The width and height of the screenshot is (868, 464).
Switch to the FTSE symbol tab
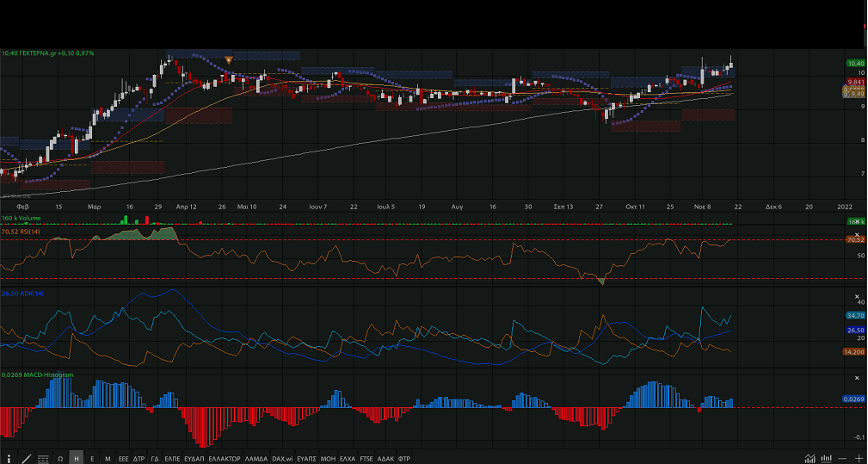(x=366, y=459)
